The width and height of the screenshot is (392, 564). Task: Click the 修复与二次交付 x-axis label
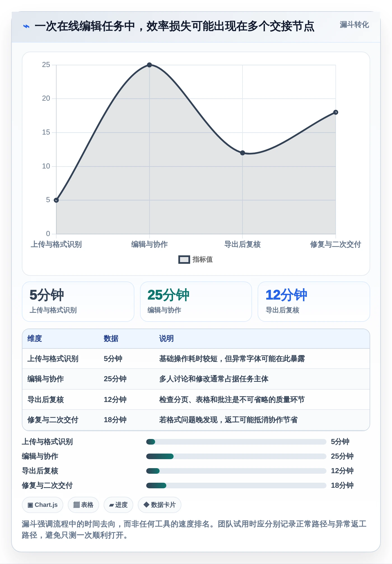(335, 244)
